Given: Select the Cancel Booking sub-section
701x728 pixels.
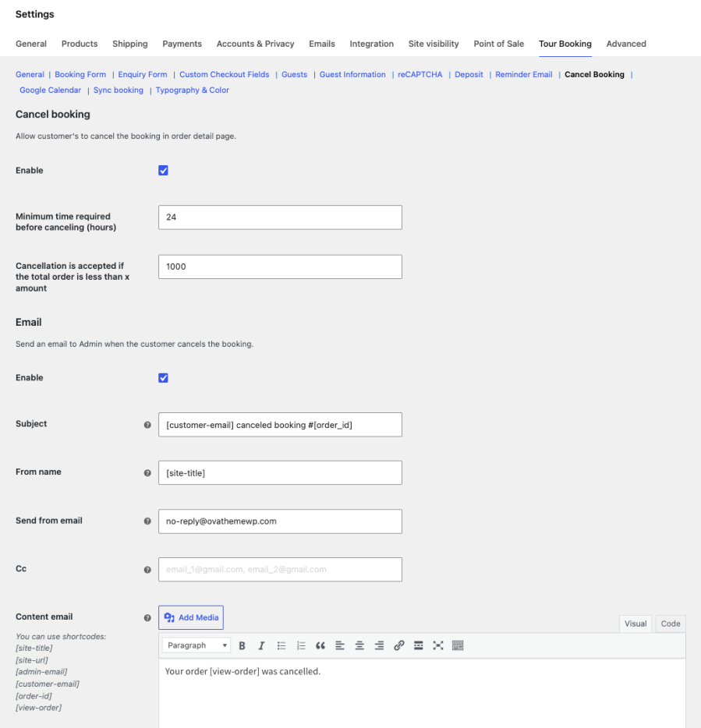Looking at the screenshot, I should pos(595,74).
